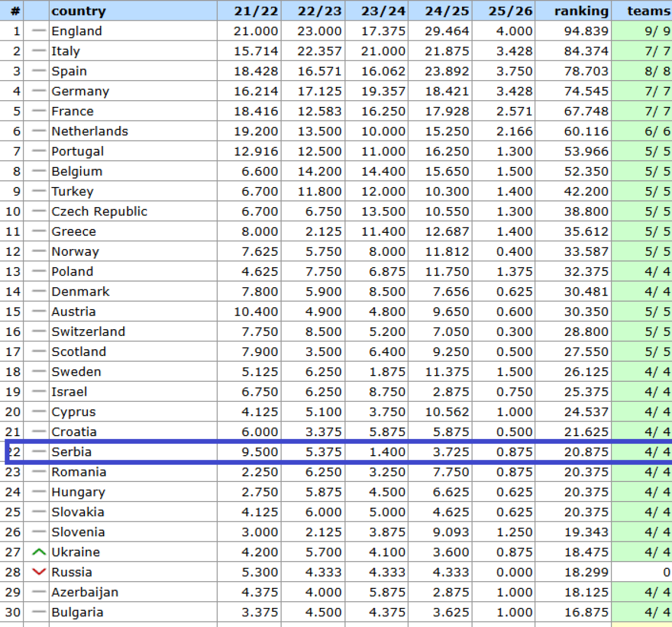Click the no-change dash icon beside Serbia
The width and height of the screenshot is (672, 627).
tap(39, 452)
